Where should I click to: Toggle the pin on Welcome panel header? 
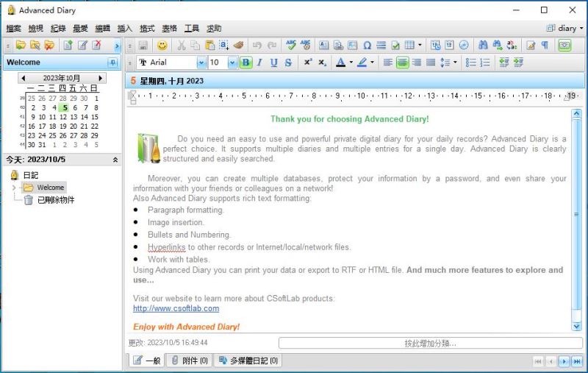tap(112, 63)
